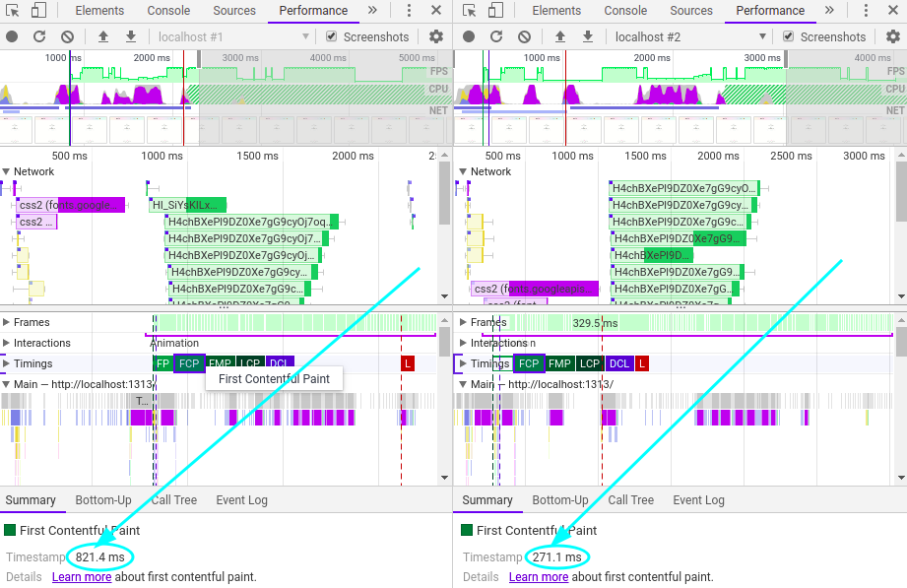Open Sources tab in right DevTools
Image resolution: width=907 pixels, height=588 pixels.
click(691, 11)
